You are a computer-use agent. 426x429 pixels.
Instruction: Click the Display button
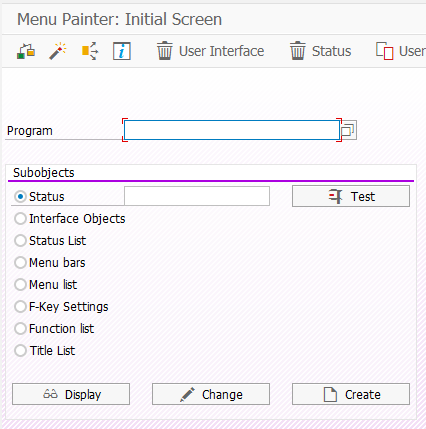pos(71,394)
